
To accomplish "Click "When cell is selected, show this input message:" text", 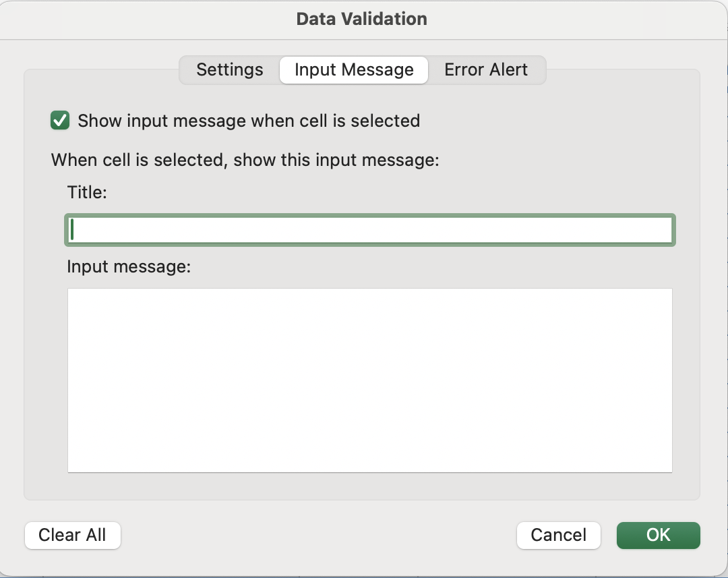I will click(x=245, y=161).
